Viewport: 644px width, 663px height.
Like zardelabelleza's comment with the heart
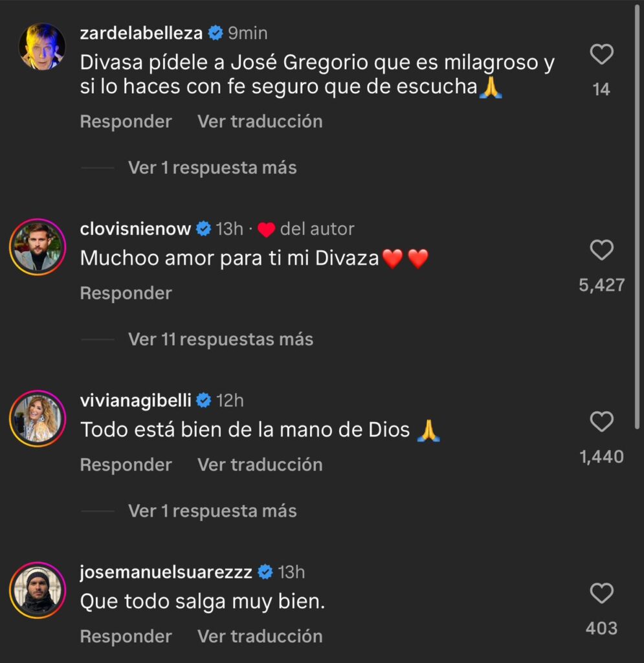(602, 55)
